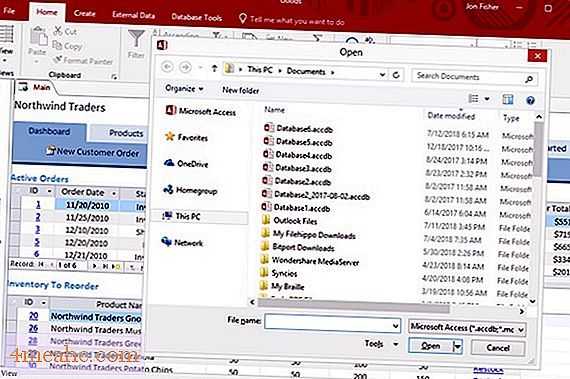Select the Syncios folder
Screen dimensions: 570x379
pyautogui.click(x=279, y=273)
